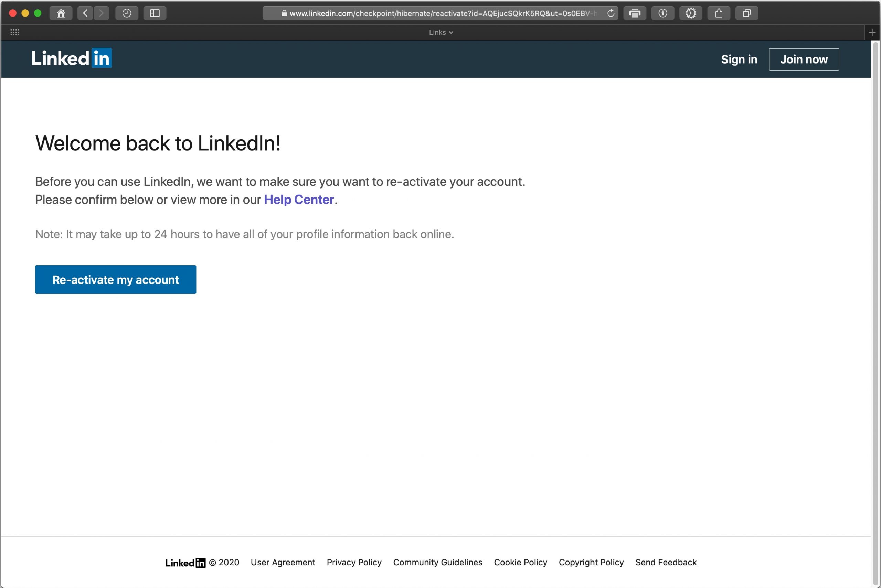Click Send Feedback footer link
Screen dimensions: 881x588
point(666,563)
